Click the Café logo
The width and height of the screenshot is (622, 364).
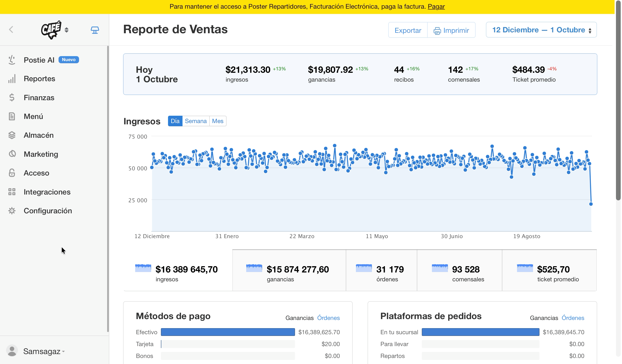[51, 30]
